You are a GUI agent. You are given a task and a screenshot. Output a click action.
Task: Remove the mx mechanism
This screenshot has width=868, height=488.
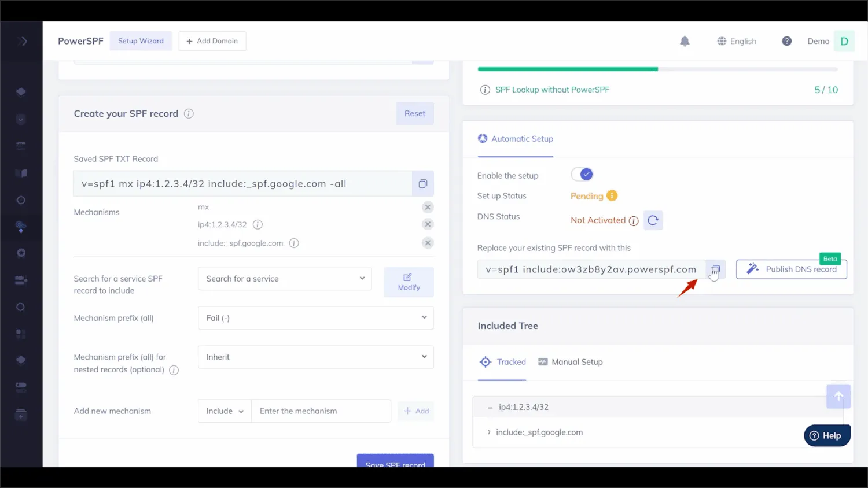pyautogui.click(x=428, y=207)
